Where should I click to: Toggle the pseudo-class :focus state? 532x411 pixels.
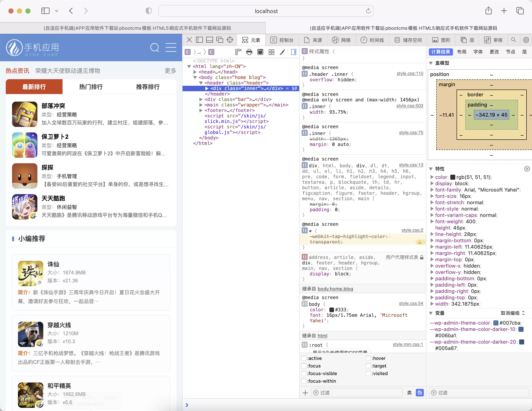(305, 366)
